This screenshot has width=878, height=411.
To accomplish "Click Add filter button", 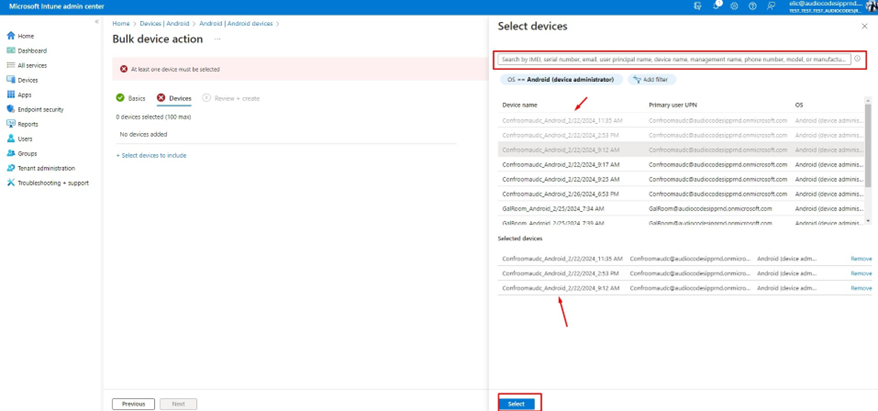I will 650,79.
